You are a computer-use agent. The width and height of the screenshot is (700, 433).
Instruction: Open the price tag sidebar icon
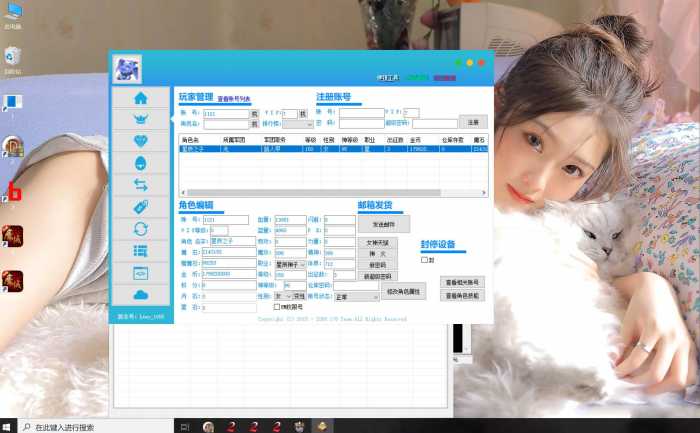point(140,207)
